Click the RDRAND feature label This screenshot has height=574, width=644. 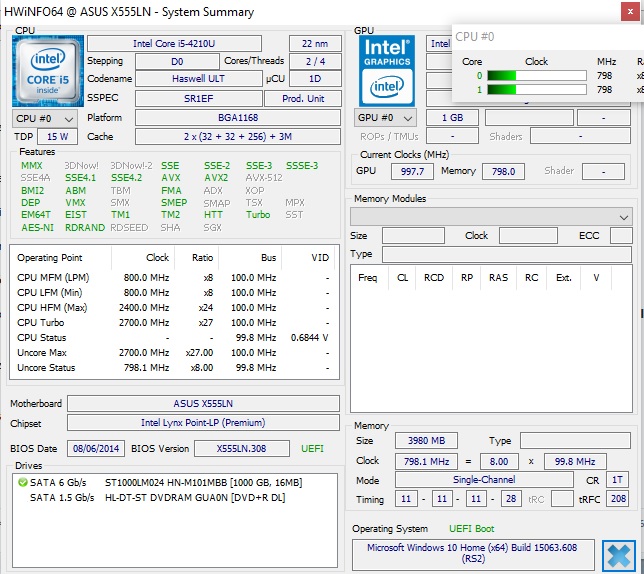[x=85, y=227]
